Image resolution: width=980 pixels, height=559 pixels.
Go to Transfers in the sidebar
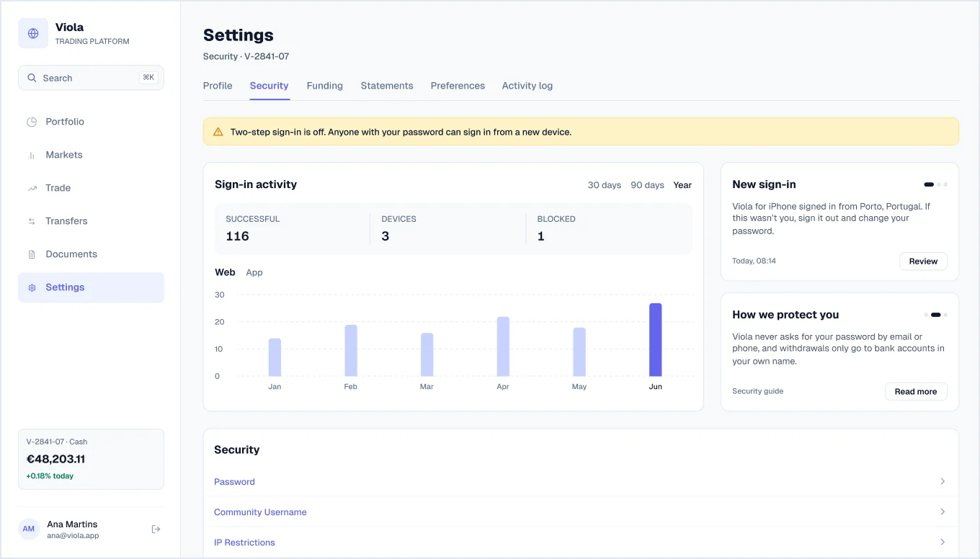point(91,221)
